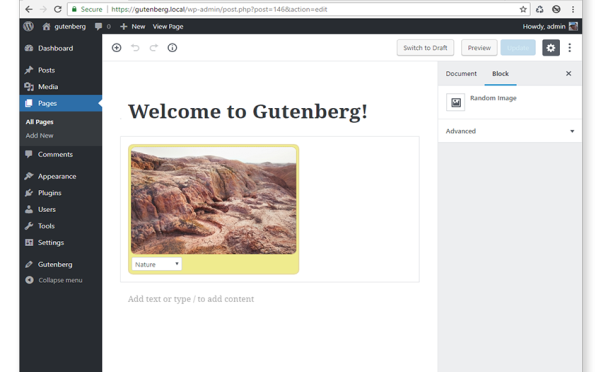The width and height of the screenshot is (601, 372).
Task: Click Collapse menu at sidebar bottom
Action: click(x=61, y=280)
